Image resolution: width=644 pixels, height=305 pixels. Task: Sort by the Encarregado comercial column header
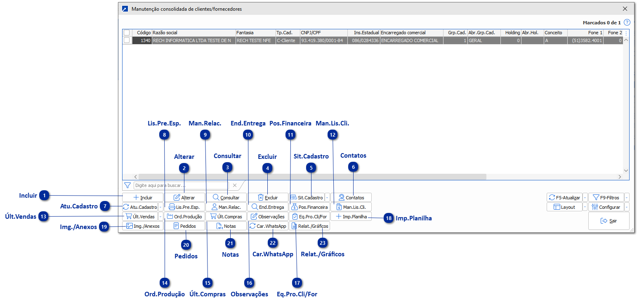click(x=412, y=33)
